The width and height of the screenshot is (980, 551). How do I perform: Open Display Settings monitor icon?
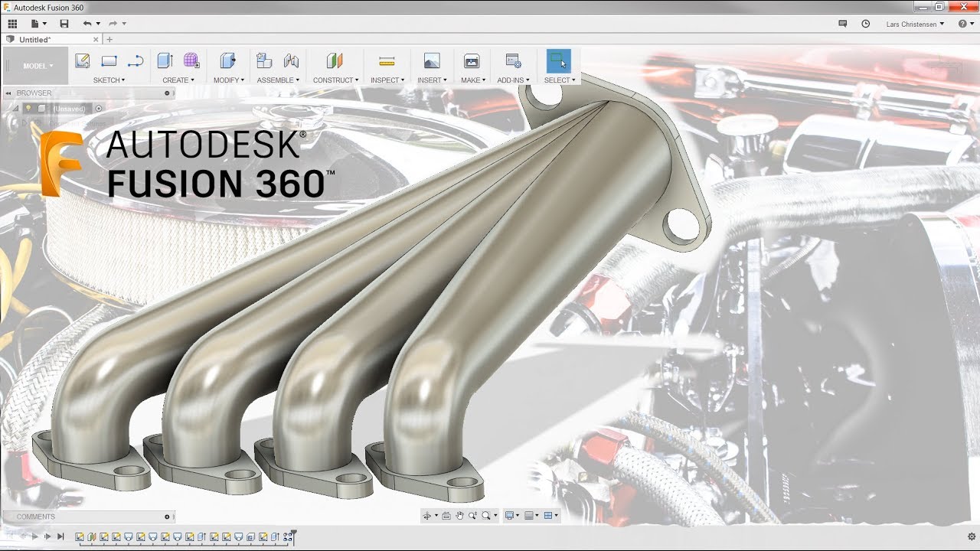[x=509, y=516]
